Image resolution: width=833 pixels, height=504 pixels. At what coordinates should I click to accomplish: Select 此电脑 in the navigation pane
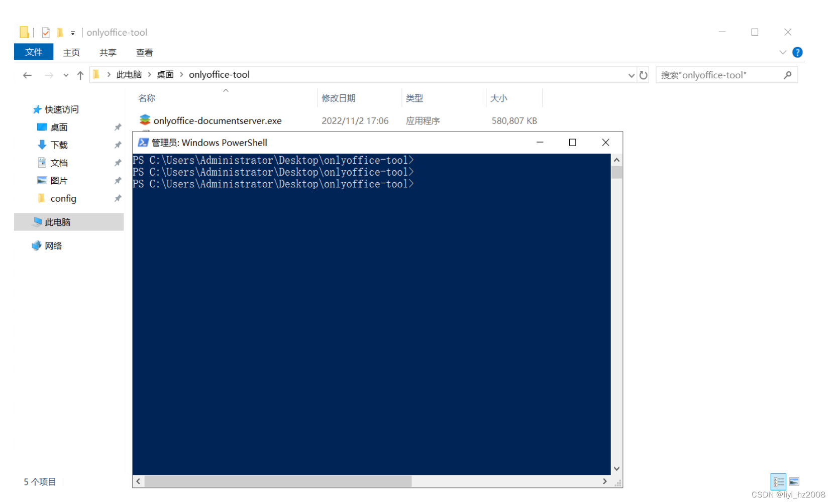[x=69, y=222]
